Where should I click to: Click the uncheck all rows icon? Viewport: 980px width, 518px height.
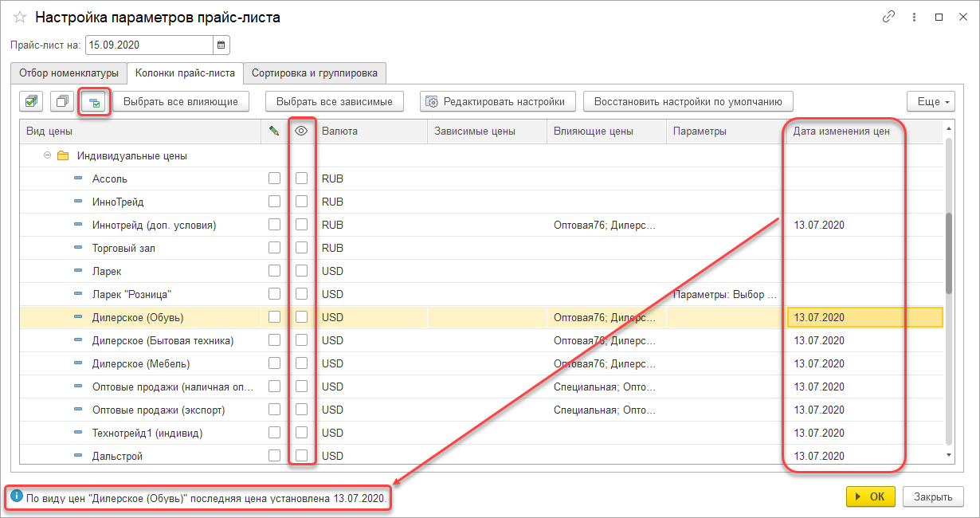point(61,101)
